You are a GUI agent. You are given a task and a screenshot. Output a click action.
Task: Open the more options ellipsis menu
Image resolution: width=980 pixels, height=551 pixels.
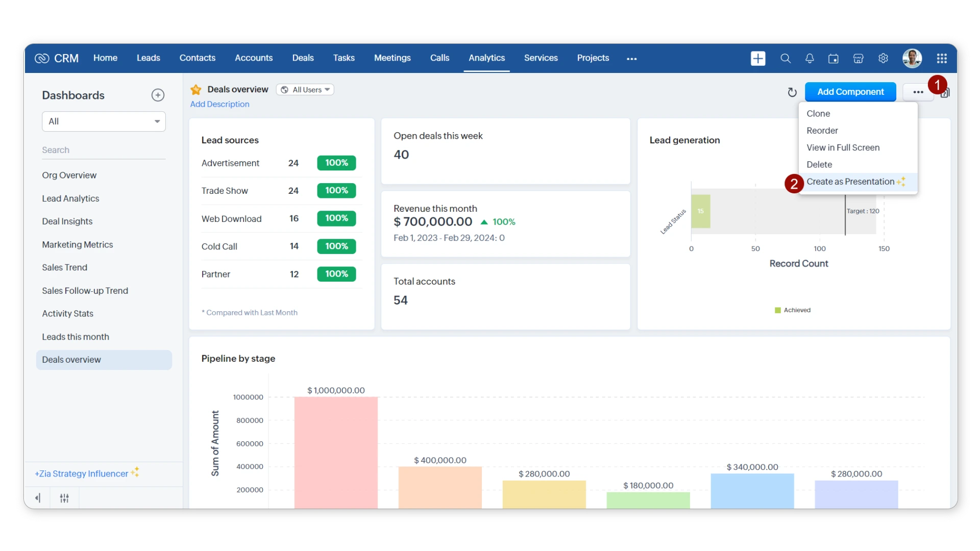(x=918, y=92)
